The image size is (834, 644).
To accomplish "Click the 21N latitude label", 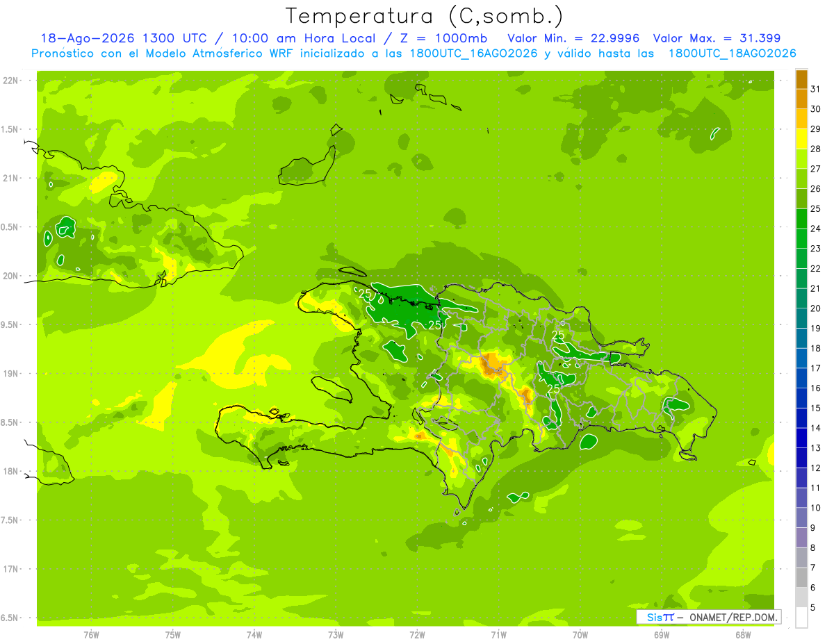I will pyautogui.click(x=10, y=179).
